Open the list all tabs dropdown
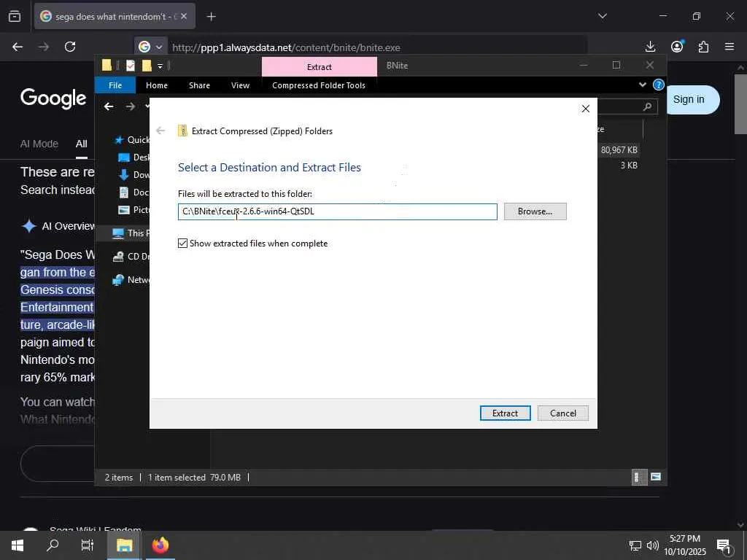Viewport: 747px width, 560px height. (x=602, y=16)
